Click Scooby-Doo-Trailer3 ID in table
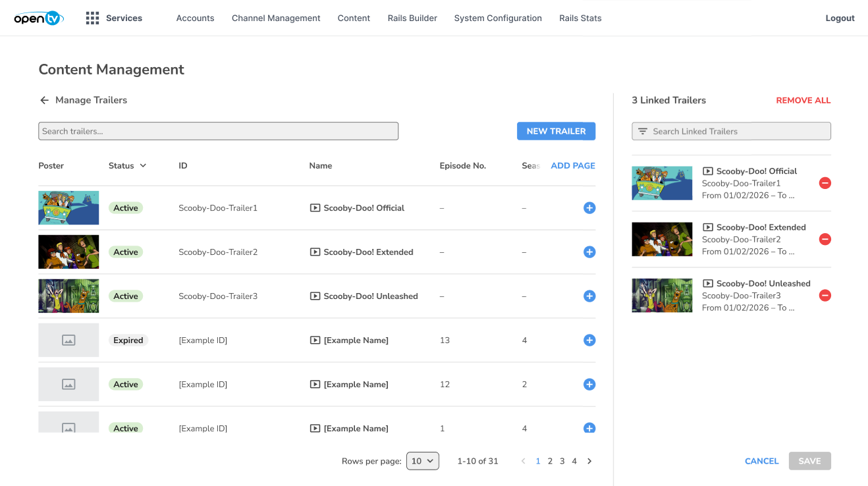The width and height of the screenshot is (868, 486). coord(218,296)
